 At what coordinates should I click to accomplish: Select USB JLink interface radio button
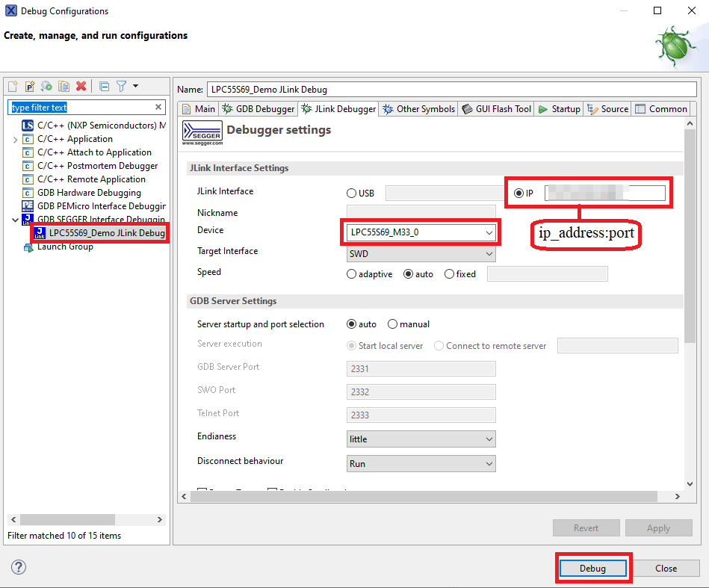coord(351,193)
